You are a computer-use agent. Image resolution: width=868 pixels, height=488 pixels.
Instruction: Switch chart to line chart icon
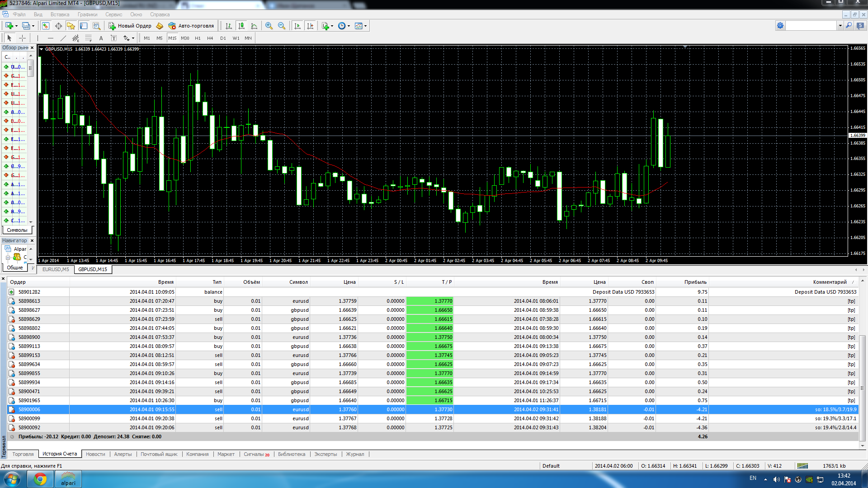click(254, 26)
